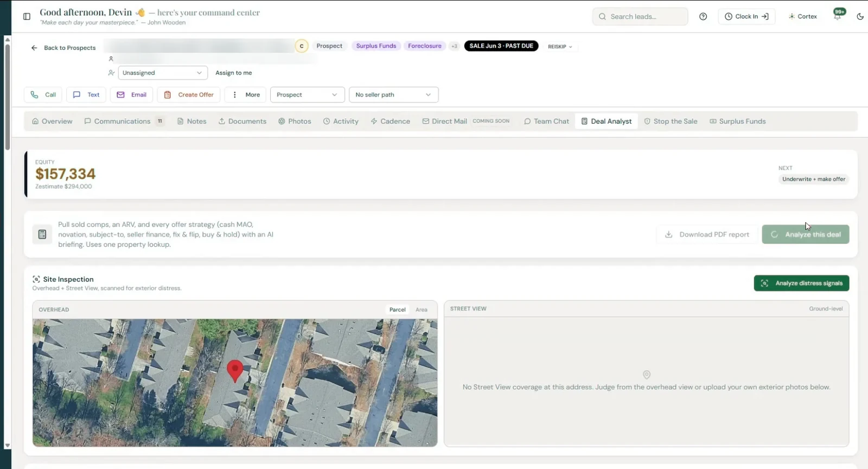Screen dimensions: 868x469
Task: Click Underwrite + make offer next step
Action: coord(814,179)
